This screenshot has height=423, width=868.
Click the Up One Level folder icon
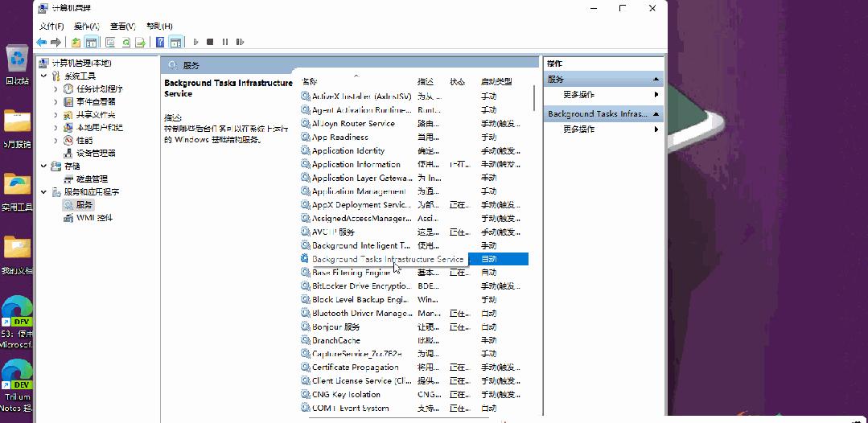(76, 42)
